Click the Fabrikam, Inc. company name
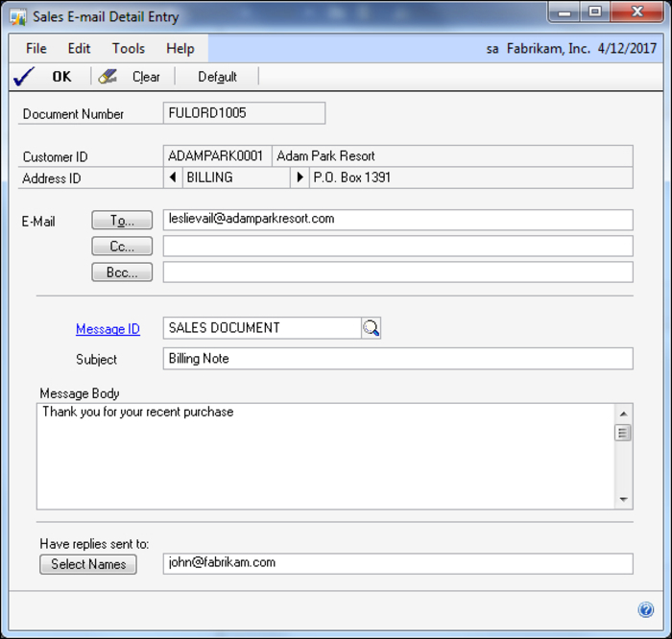This screenshot has height=639, width=672. 548,49
